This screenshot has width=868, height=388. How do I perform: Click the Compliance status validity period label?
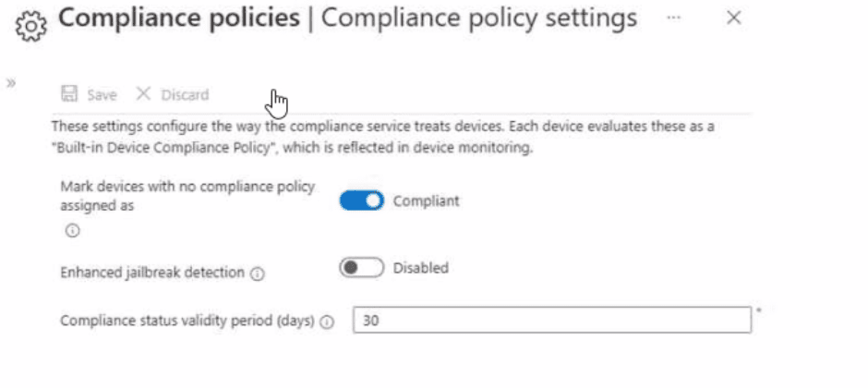pos(188,321)
